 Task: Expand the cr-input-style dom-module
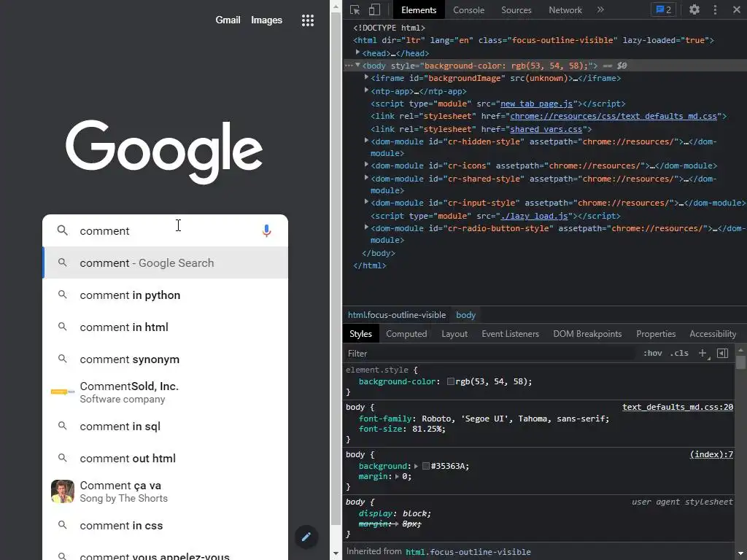pyautogui.click(x=366, y=202)
